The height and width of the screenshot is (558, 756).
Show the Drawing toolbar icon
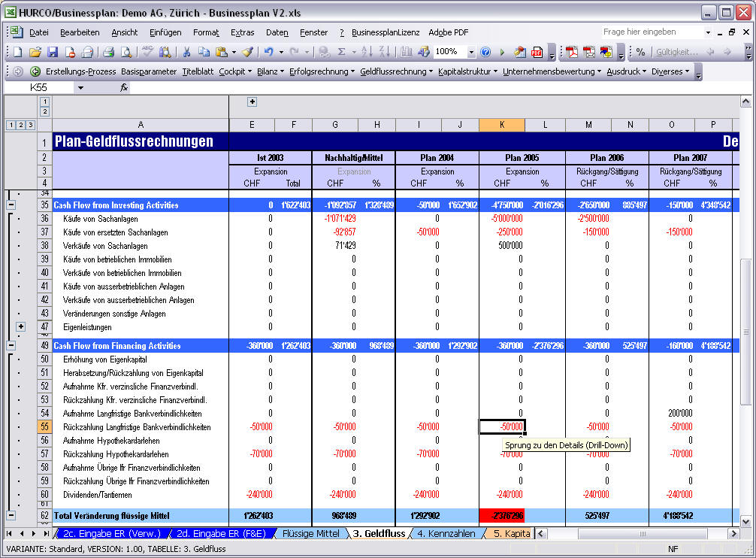pyautogui.click(x=423, y=52)
